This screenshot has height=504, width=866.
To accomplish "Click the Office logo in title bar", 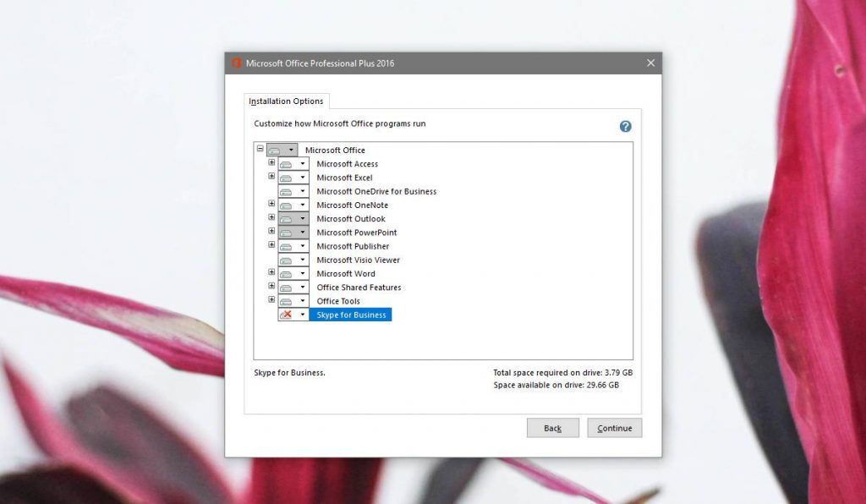I will click(237, 63).
